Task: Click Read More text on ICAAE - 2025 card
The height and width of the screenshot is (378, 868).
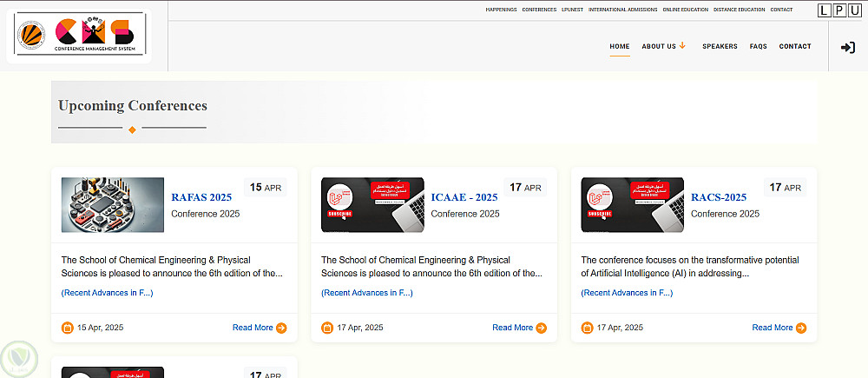Action: 513,328
